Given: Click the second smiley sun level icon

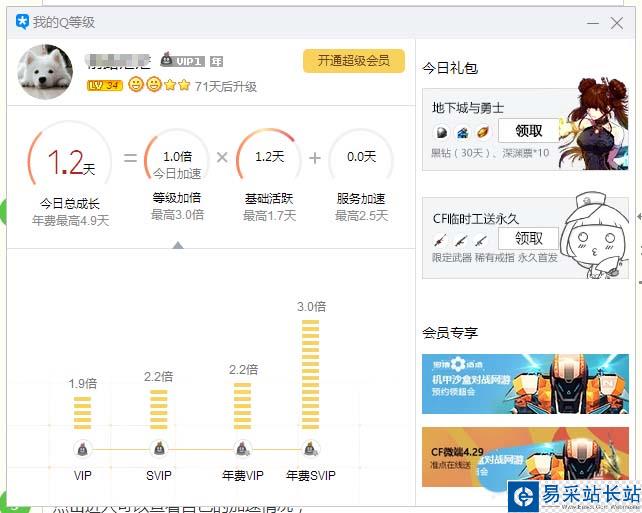Looking at the screenshot, I should [154, 85].
